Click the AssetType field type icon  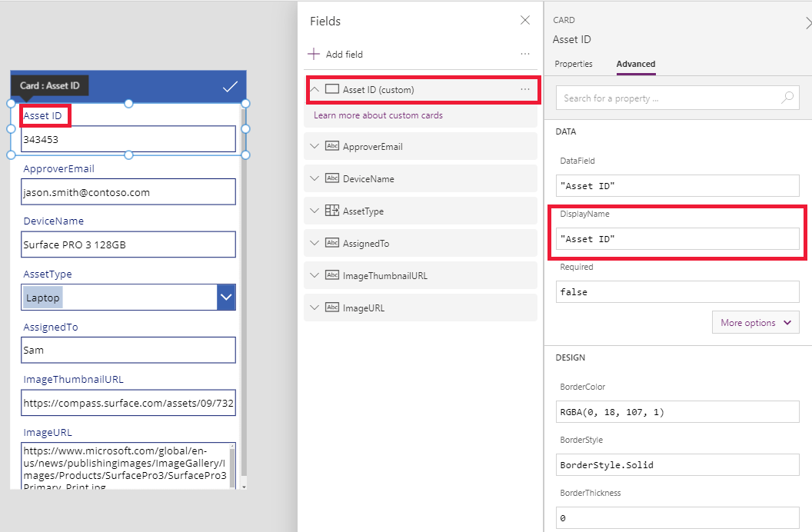point(332,211)
